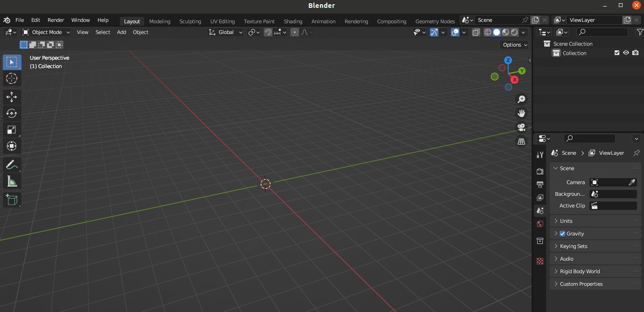The width and height of the screenshot is (644, 312).
Task: Open the Edit menu
Action: [x=35, y=20]
